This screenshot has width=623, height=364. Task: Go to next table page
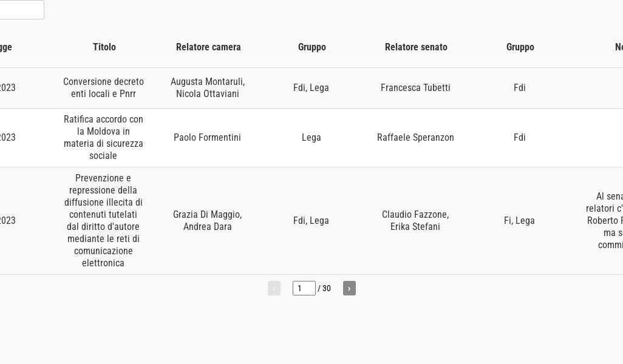coord(349,288)
